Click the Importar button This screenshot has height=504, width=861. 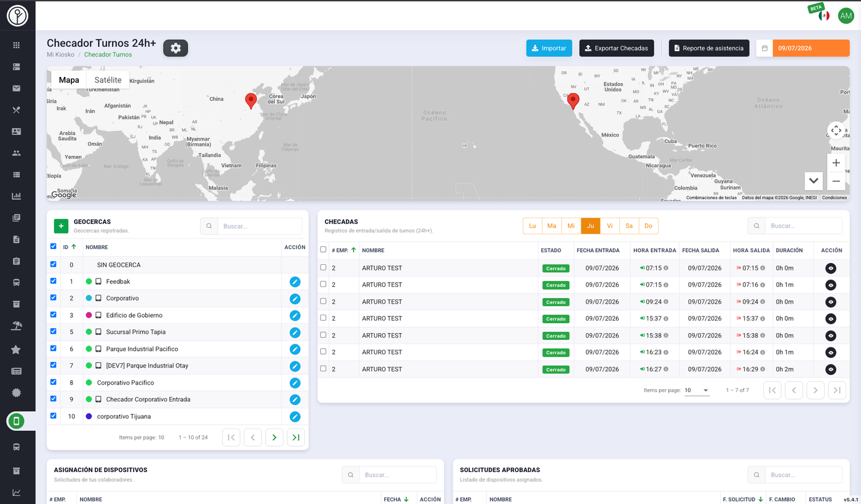point(549,48)
